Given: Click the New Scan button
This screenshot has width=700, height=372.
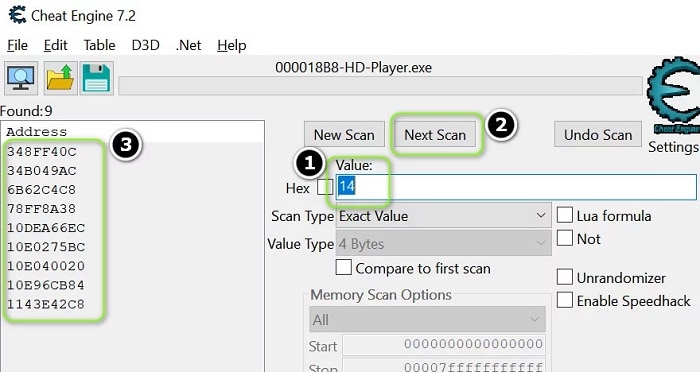Looking at the screenshot, I should tap(344, 134).
